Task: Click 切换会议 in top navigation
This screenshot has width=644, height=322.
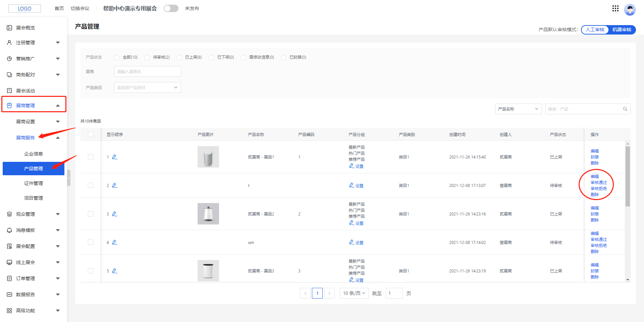Action: click(x=80, y=8)
